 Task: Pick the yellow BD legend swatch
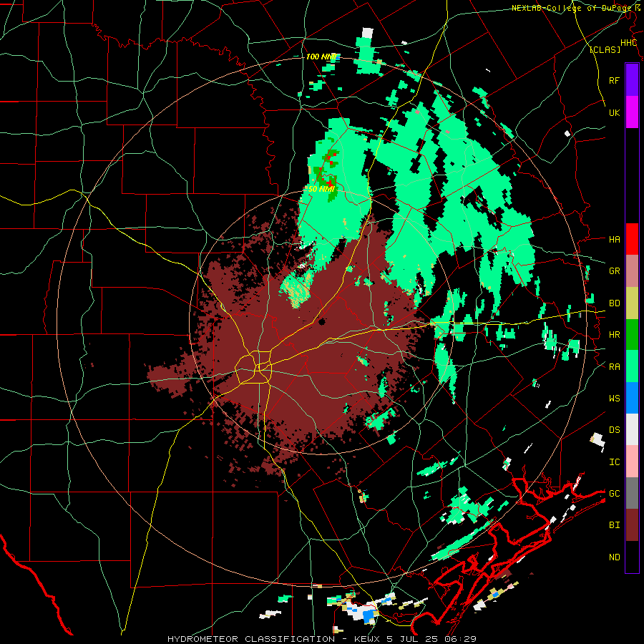[632, 303]
